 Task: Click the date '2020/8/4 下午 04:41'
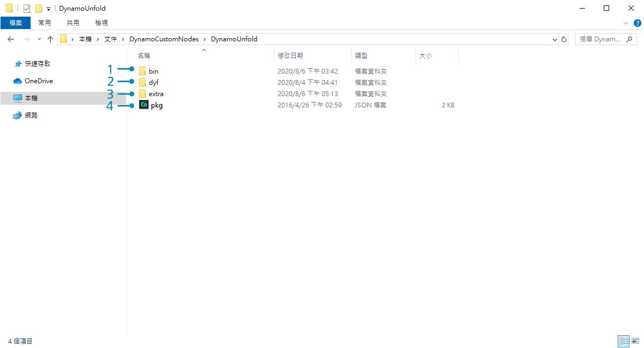pyautogui.click(x=308, y=83)
